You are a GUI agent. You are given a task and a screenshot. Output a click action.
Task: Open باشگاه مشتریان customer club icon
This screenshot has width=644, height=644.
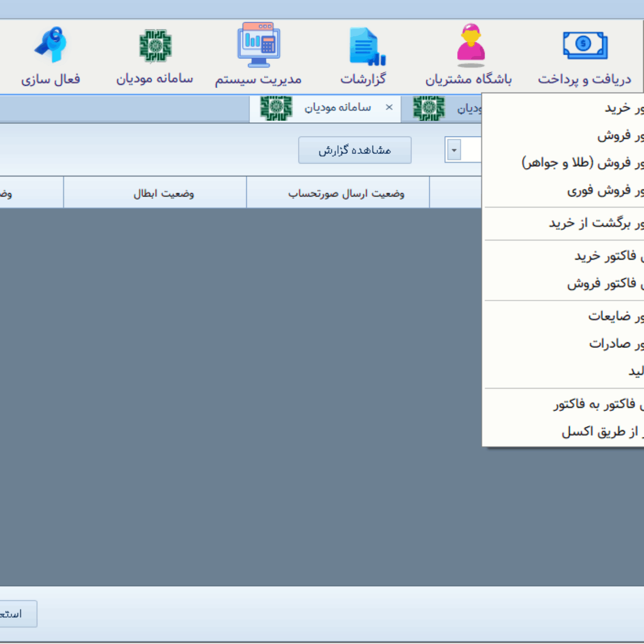(470, 45)
